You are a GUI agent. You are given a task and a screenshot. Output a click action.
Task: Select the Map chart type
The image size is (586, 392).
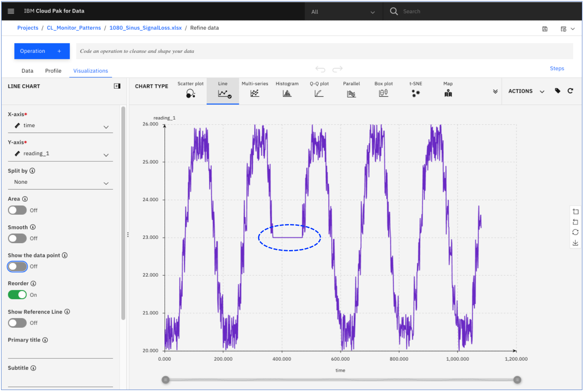point(448,90)
